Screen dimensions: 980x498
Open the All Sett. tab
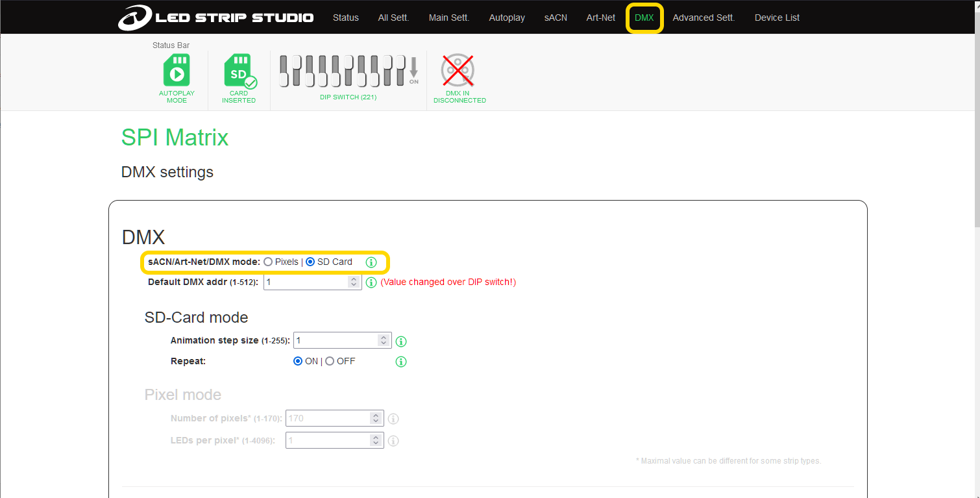[x=393, y=18]
